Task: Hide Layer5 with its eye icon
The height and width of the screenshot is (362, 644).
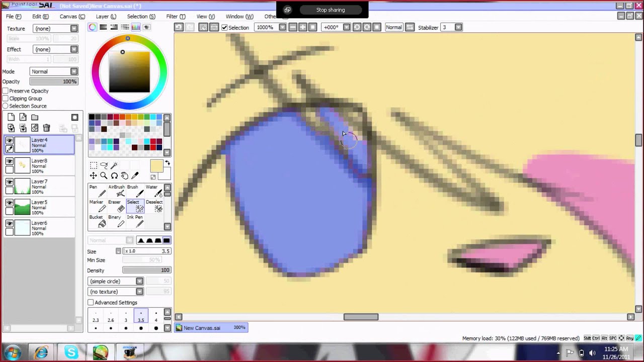Action: [x=10, y=203]
